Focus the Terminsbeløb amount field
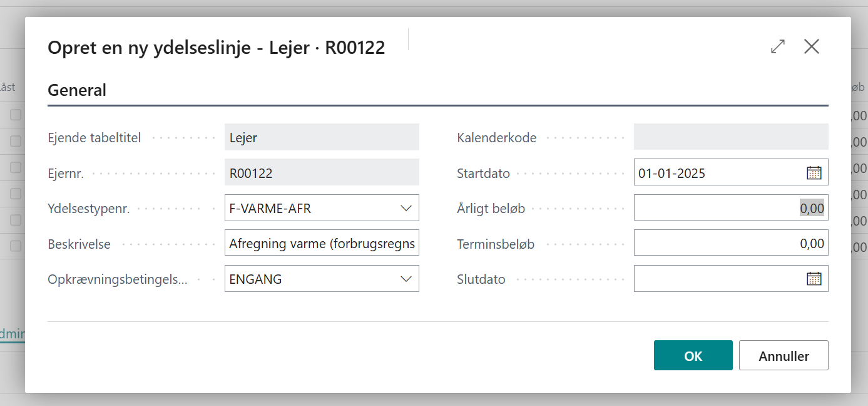This screenshot has height=406, width=868. [x=730, y=244]
